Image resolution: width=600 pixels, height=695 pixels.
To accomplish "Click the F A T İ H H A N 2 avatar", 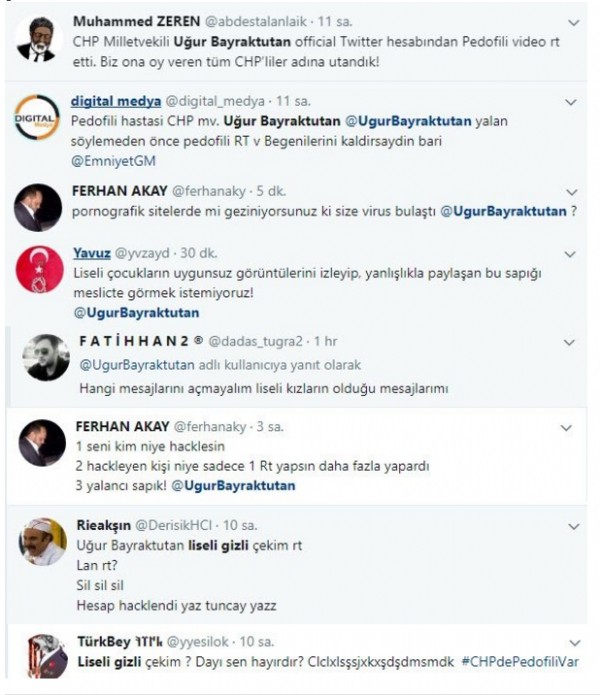I will click(x=47, y=357).
